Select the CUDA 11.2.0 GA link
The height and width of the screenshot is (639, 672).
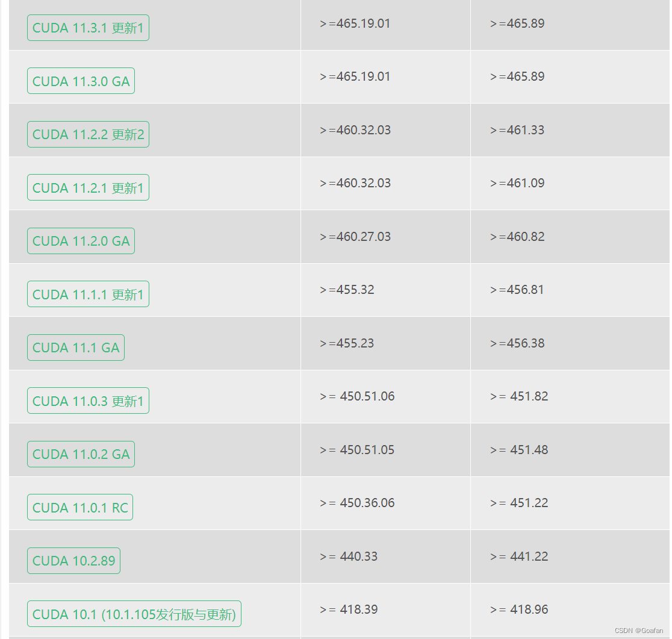coord(81,241)
